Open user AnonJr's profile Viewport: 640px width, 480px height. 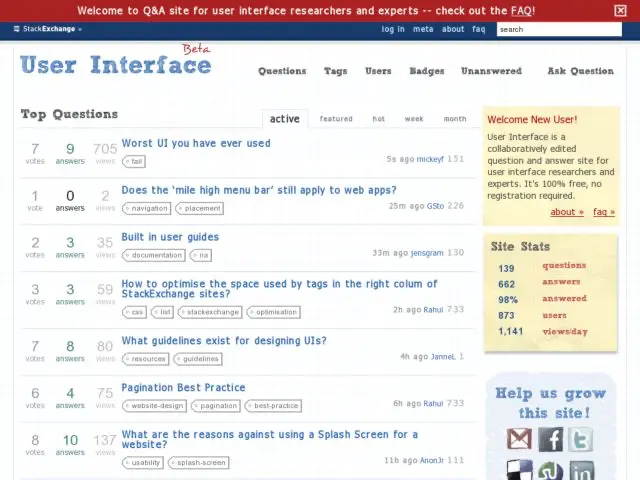[x=431, y=460]
